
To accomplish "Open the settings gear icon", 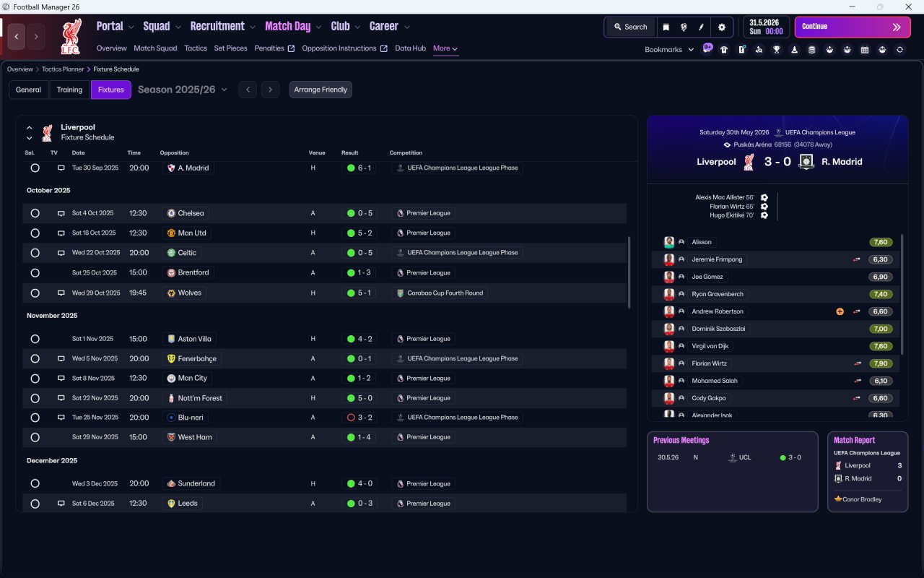I will point(721,27).
